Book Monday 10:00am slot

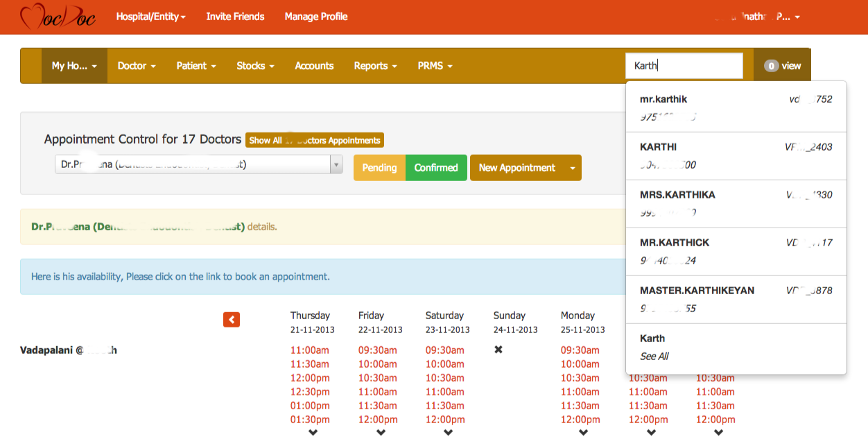coord(580,364)
